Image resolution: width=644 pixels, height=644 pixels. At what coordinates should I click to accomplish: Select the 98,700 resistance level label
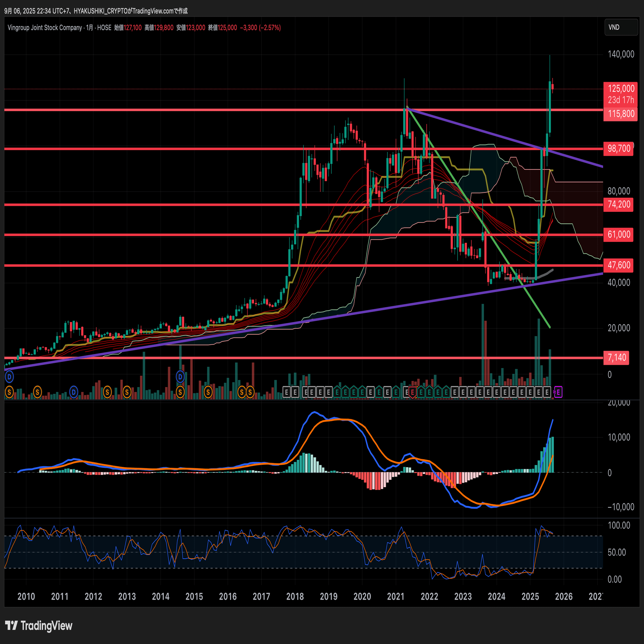pos(619,148)
